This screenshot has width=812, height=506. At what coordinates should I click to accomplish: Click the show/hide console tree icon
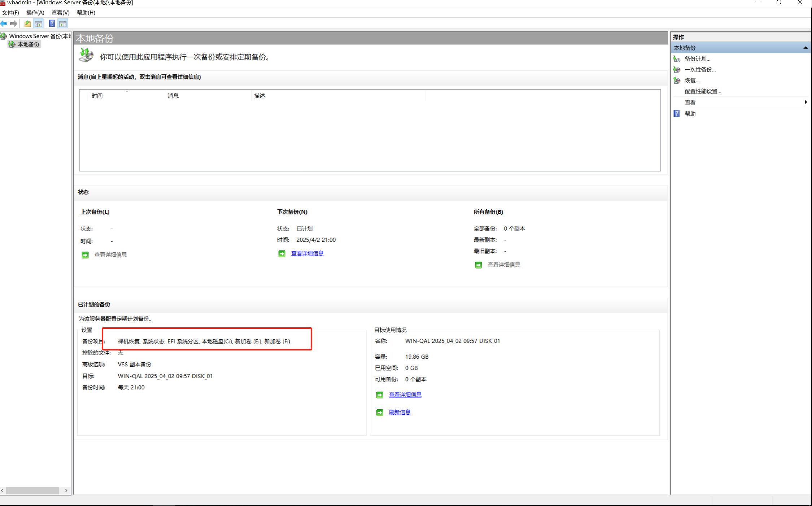click(39, 24)
